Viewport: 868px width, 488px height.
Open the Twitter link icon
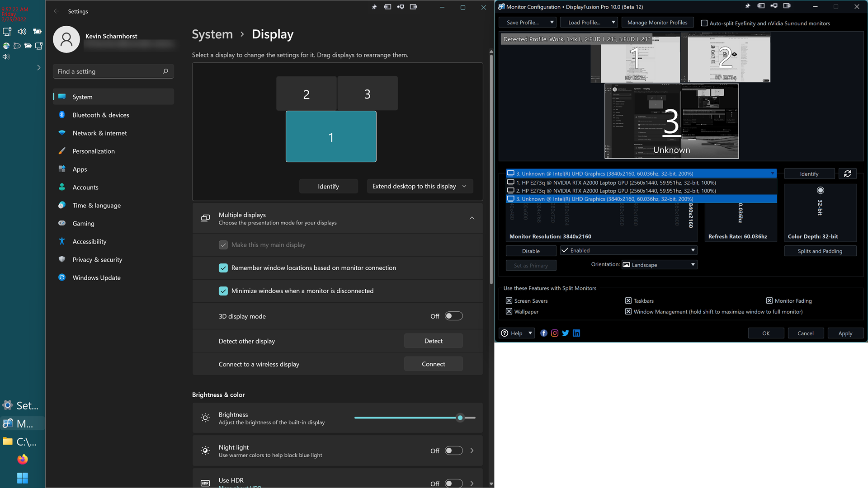[566, 333]
